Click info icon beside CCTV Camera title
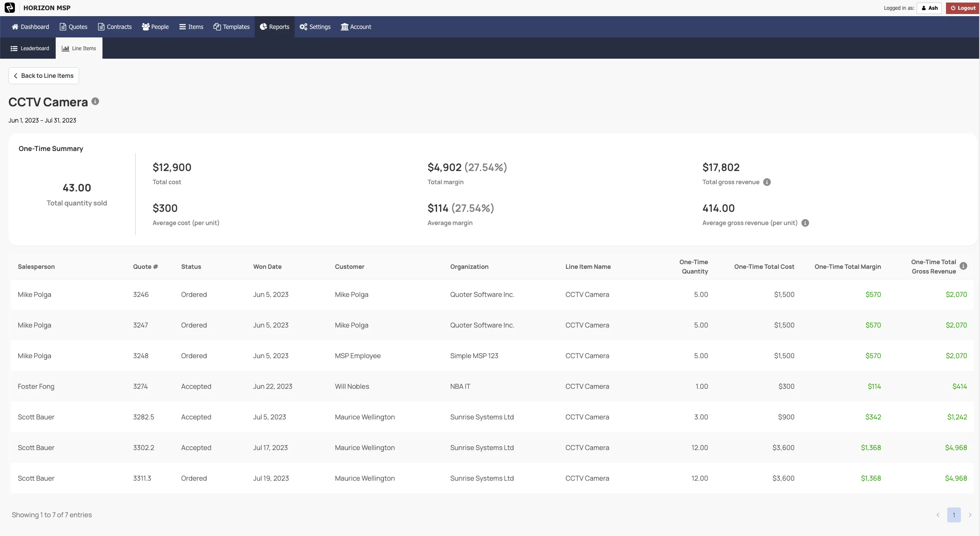 [95, 101]
